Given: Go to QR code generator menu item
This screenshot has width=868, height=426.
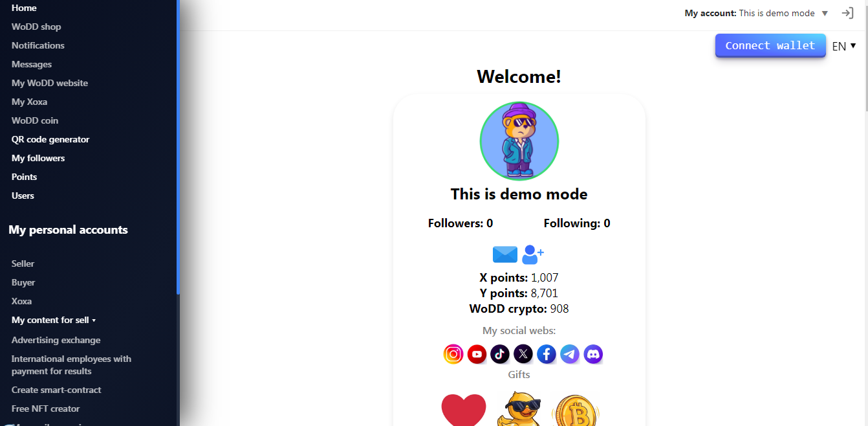Looking at the screenshot, I should coord(50,139).
